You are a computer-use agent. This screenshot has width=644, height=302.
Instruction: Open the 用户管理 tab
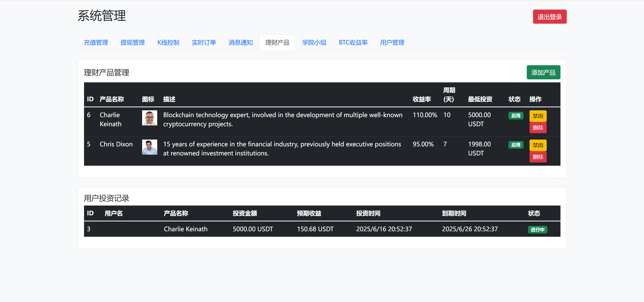point(392,43)
